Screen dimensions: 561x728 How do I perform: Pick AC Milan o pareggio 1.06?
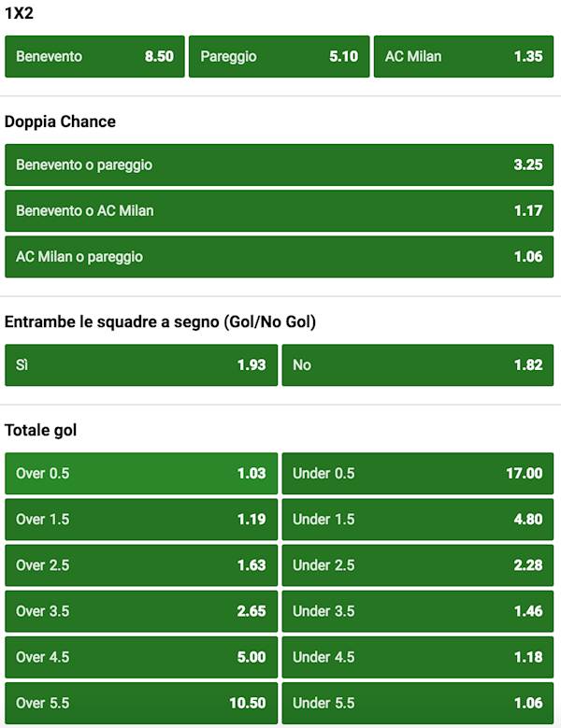click(x=280, y=256)
